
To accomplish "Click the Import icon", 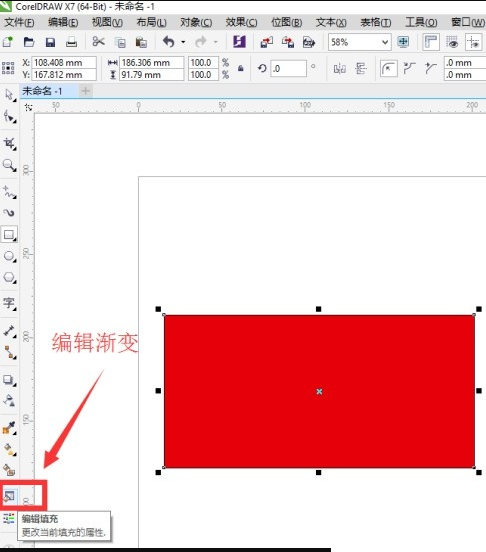I will point(266,42).
